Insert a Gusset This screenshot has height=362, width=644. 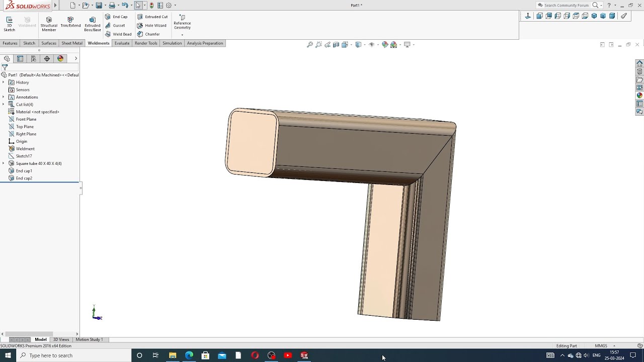coord(115,26)
